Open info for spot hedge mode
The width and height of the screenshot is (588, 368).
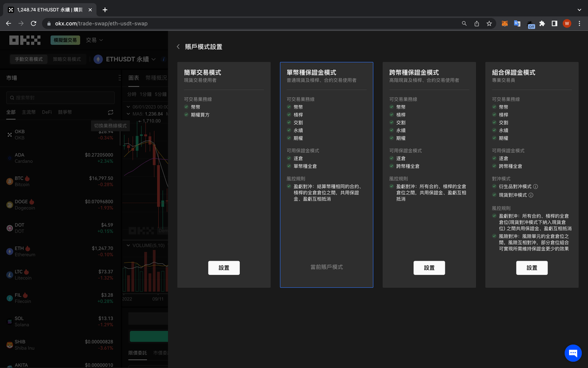click(531, 195)
